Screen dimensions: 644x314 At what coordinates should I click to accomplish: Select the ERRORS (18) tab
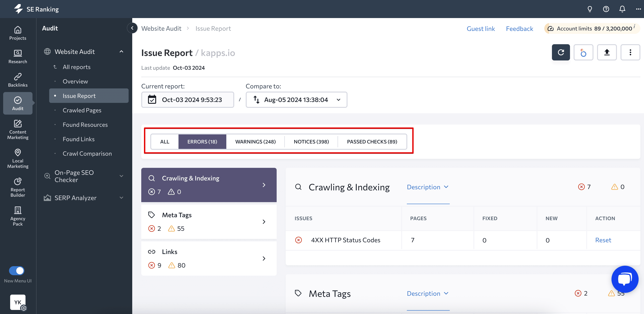pos(202,141)
